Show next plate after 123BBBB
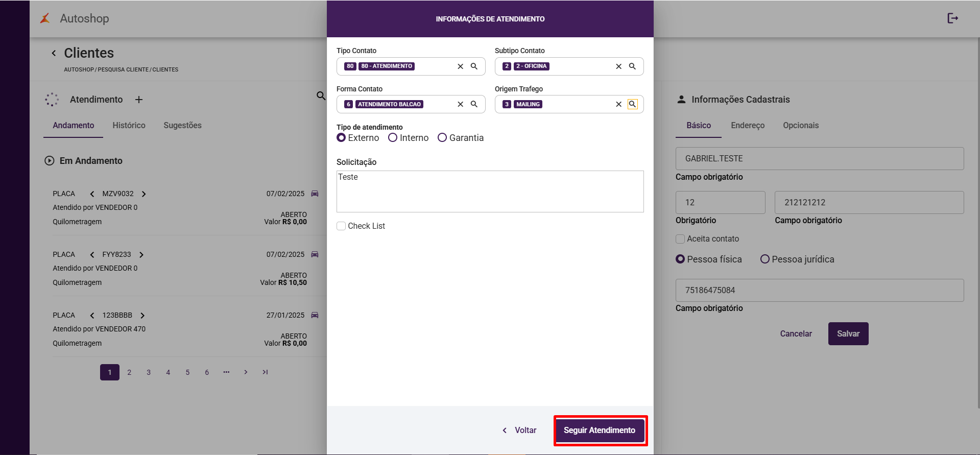This screenshot has width=980, height=455. click(x=142, y=316)
